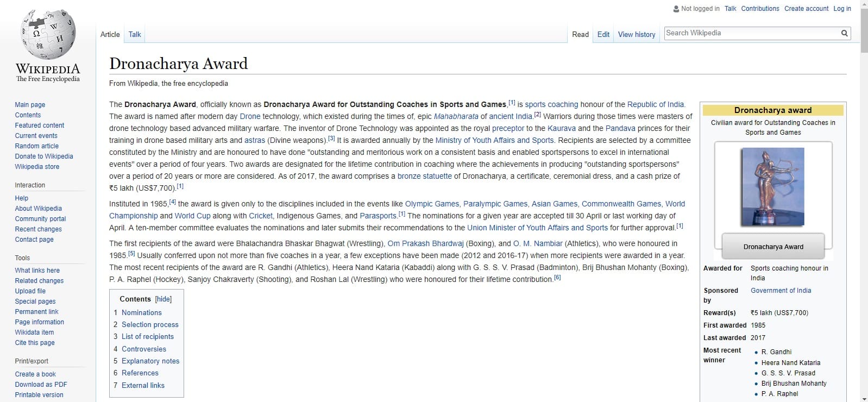
Task: Hide the Contents table
Action: (x=163, y=299)
